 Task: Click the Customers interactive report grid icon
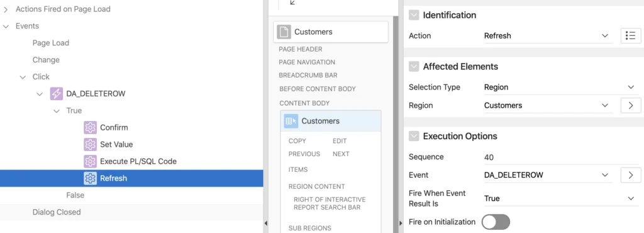pos(291,122)
